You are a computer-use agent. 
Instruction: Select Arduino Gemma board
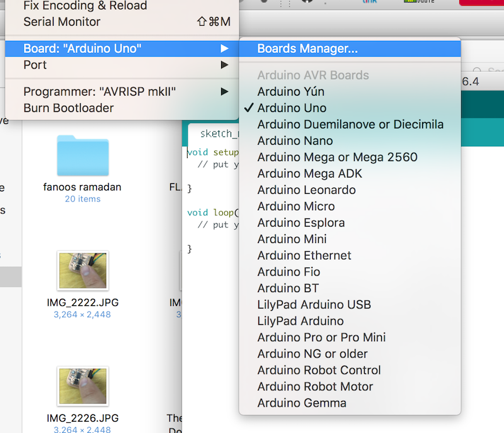coord(350,403)
